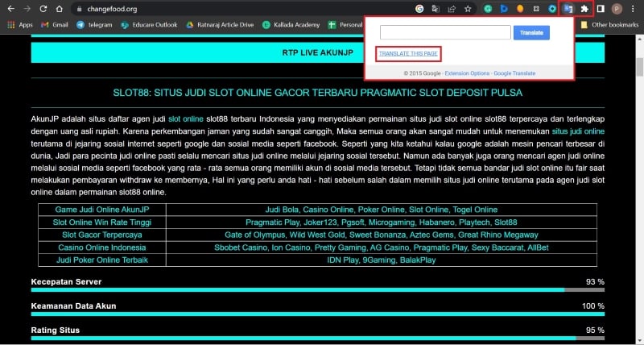
Task: Open the telegram bookmark
Action: 94,25
